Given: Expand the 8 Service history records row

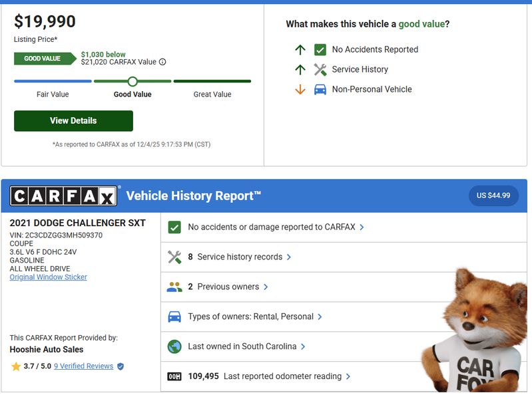Looking at the screenshot, I should (x=240, y=257).
